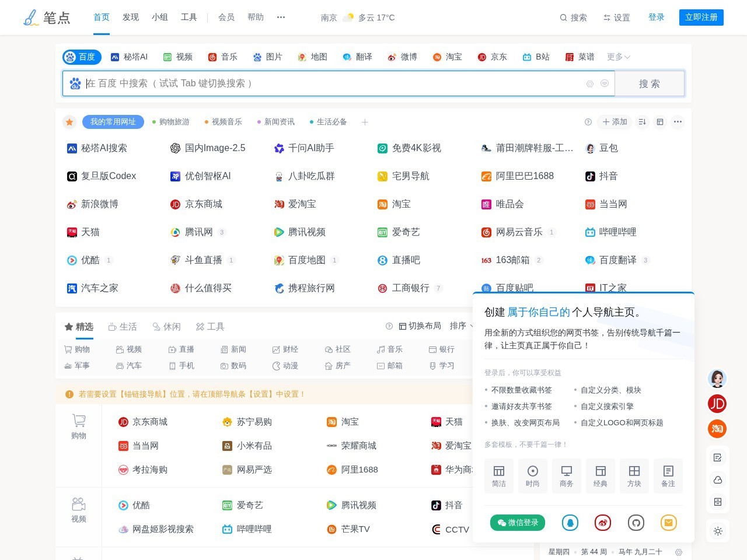This screenshot has height=560, width=747.
Task: Open the three-dot menu in bookmark toolbar
Action: point(678,122)
